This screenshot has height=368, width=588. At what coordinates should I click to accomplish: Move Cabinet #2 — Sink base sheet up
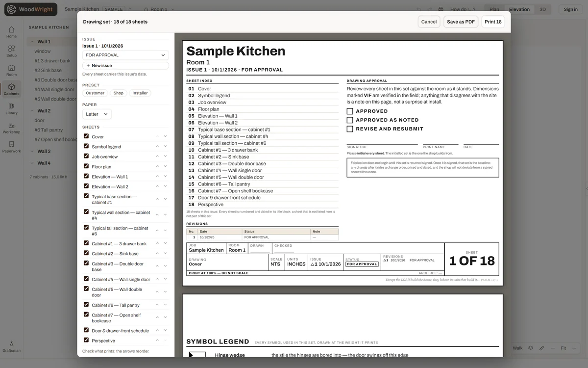click(x=157, y=253)
